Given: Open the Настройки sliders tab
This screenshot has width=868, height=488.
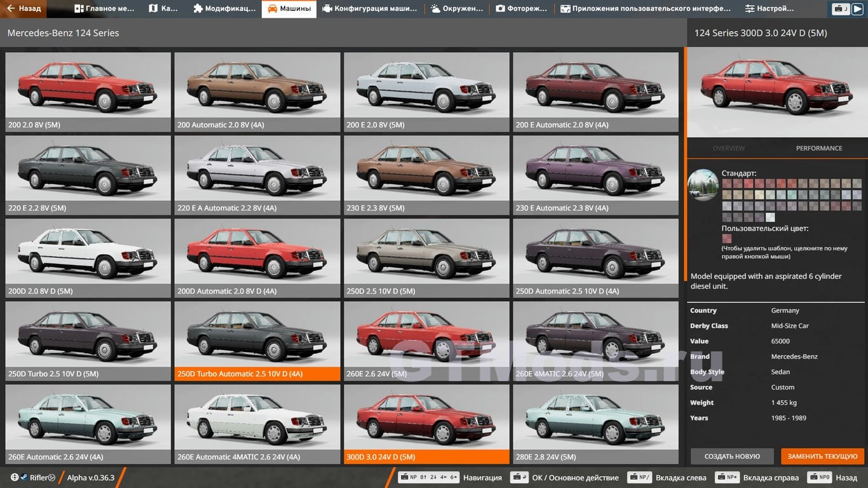Looking at the screenshot, I should click(x=770, y=9).
